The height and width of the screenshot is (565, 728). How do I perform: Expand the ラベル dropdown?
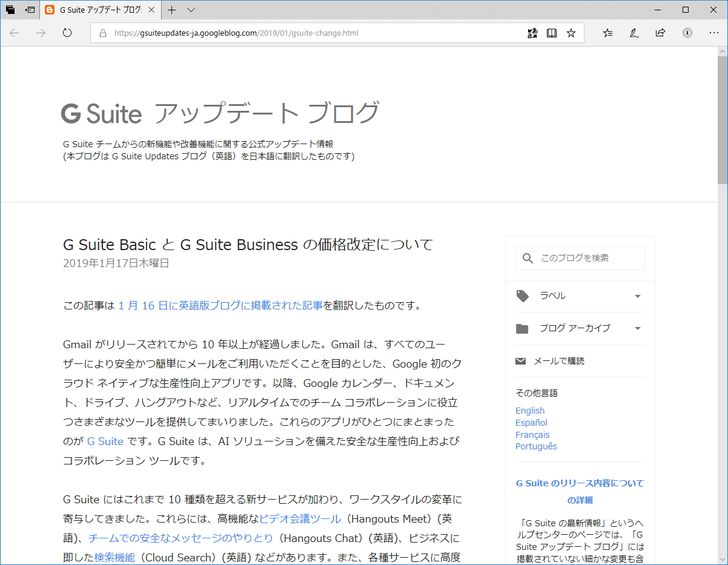pos(637,296)
